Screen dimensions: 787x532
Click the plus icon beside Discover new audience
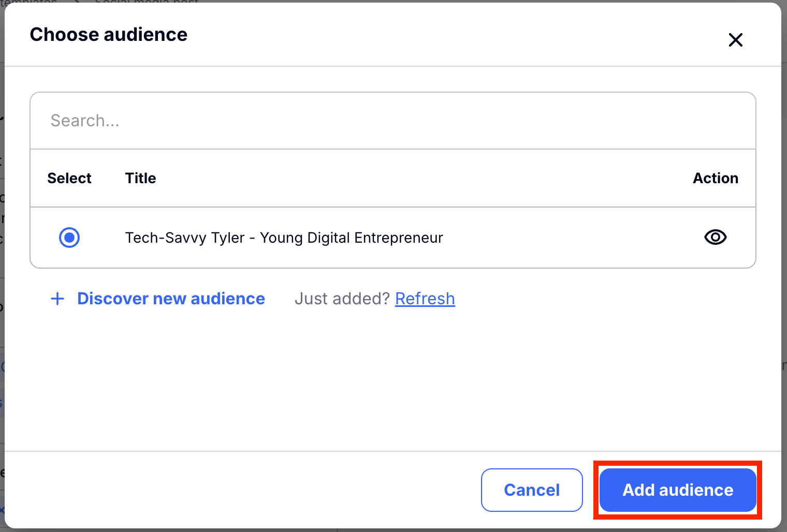point(57,299)
